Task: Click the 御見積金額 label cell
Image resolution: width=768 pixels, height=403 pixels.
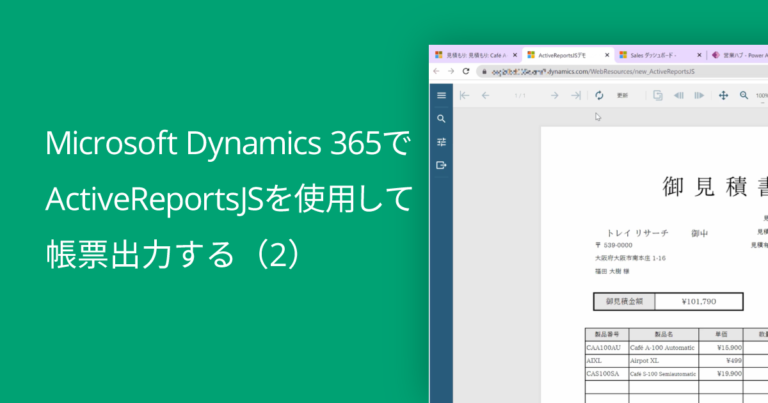Action: 624,302
